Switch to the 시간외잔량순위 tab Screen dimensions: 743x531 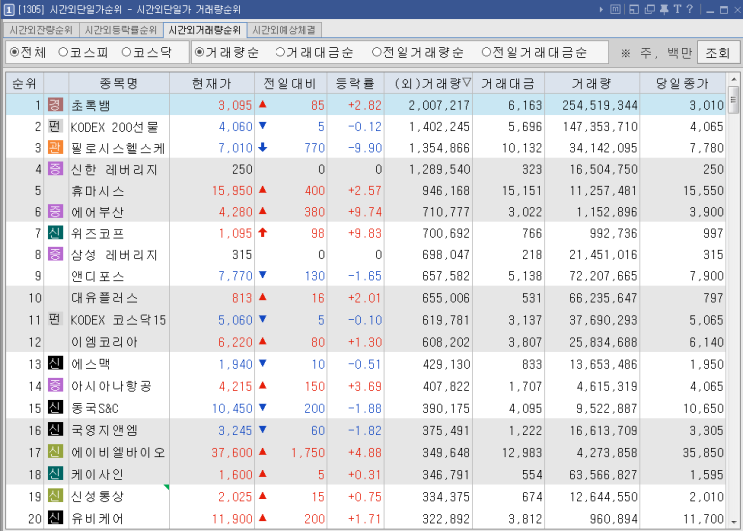coord(41,30)
